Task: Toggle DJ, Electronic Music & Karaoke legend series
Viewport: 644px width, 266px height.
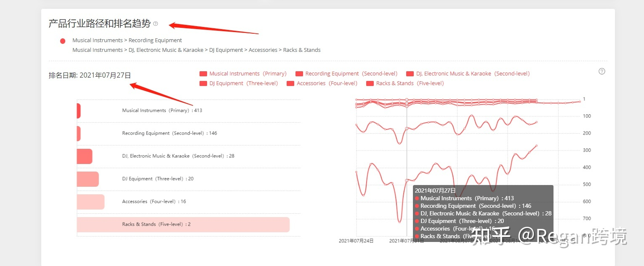Action: tap(468, 74)
